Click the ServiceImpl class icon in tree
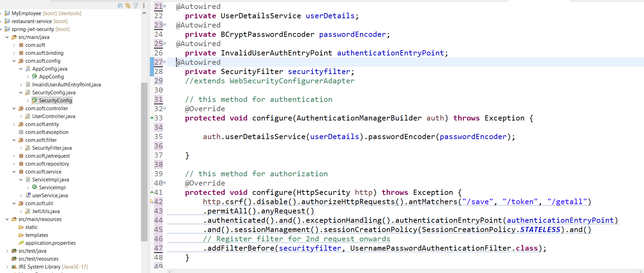The image size is (644, 273). click(x=34, y=187)
